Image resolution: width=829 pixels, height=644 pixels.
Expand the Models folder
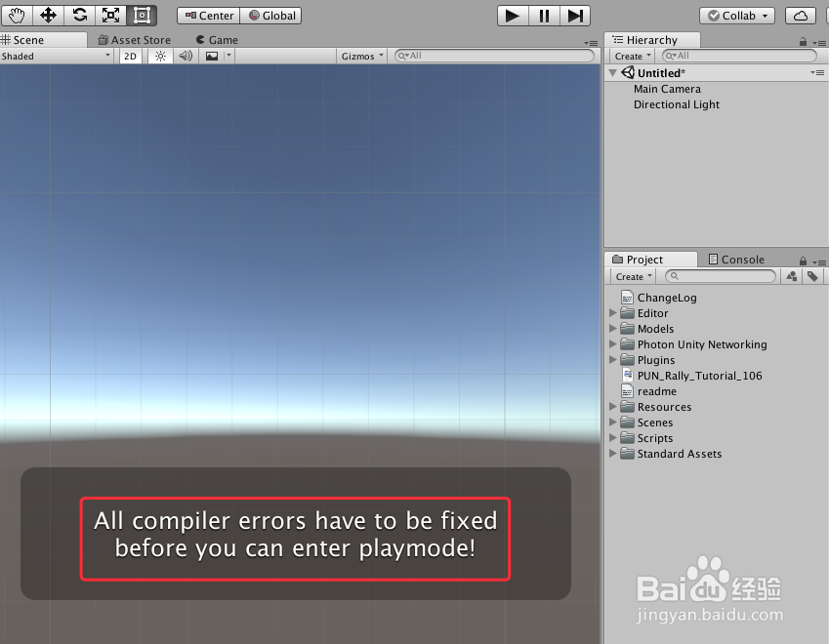coord(613,329)
